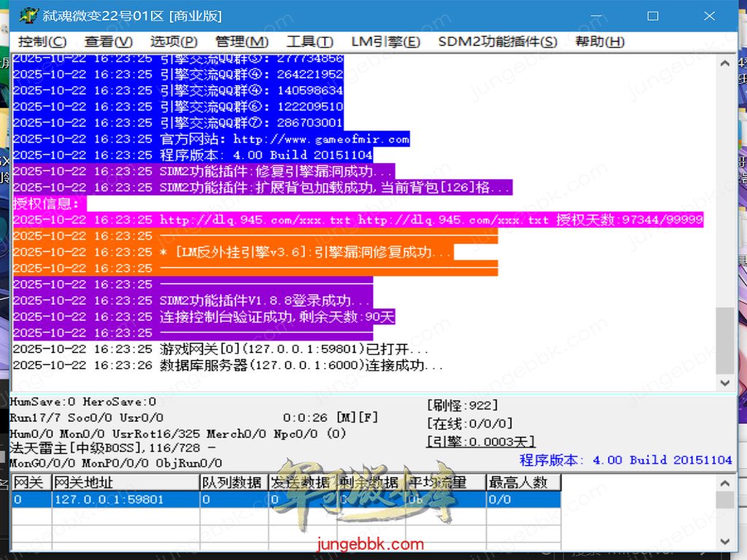The image size is (747, 560).
Task: Click the gateway table scroll down arrow
Action: (724, 541)
